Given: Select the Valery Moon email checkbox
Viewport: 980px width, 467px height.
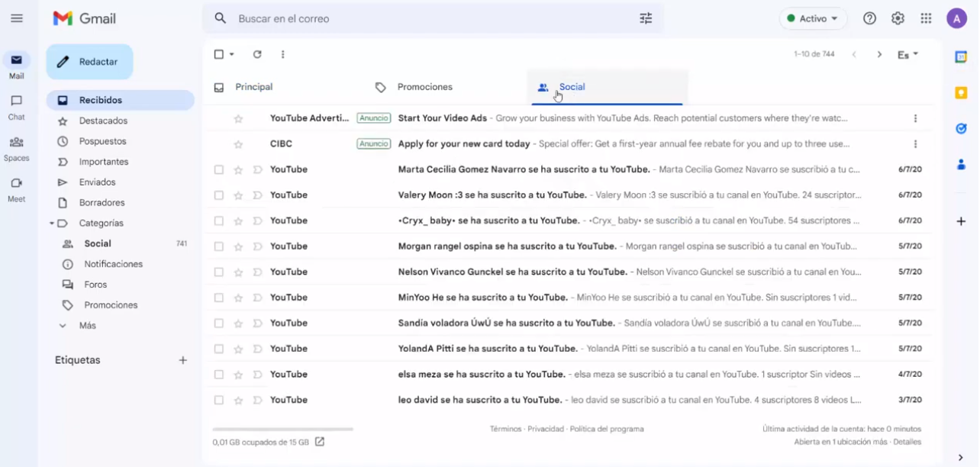Looking at the screenshot, I should (219, 195).
